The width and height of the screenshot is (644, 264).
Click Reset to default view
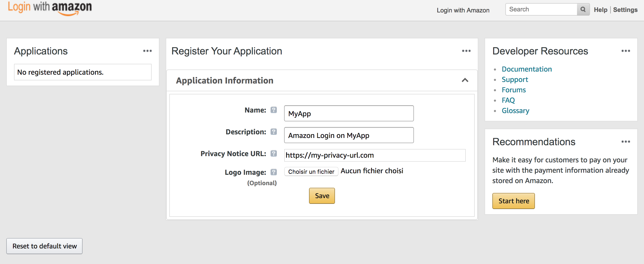tap(44, 246)
